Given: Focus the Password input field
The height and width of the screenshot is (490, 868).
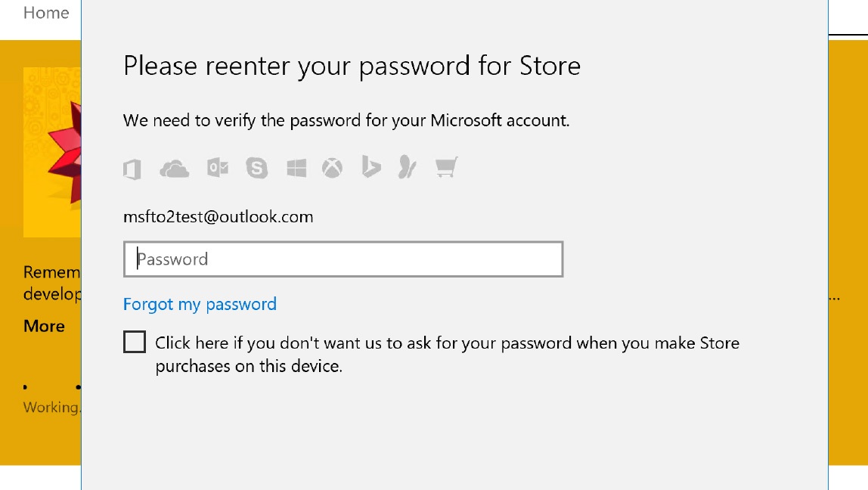Looking at the screenshot, I should coord(343,259).
